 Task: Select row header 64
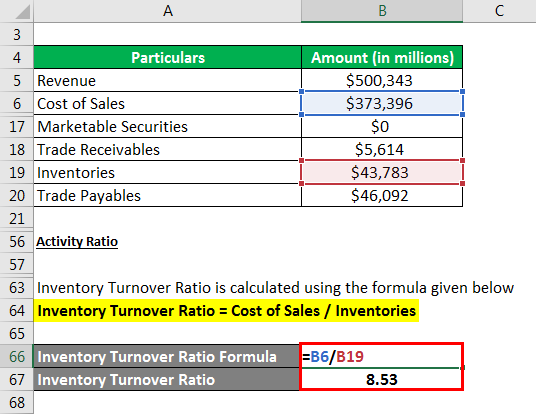[17, 311]
